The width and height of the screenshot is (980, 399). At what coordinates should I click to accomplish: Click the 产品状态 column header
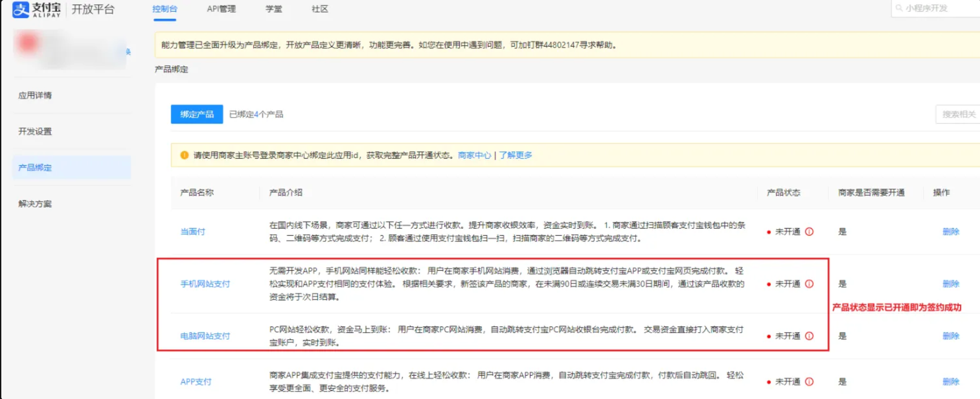pyautogui.click(x=783, y=192)
